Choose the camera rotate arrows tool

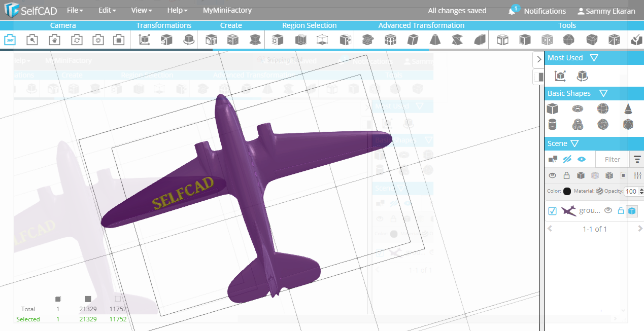click(x=77, y=40)
